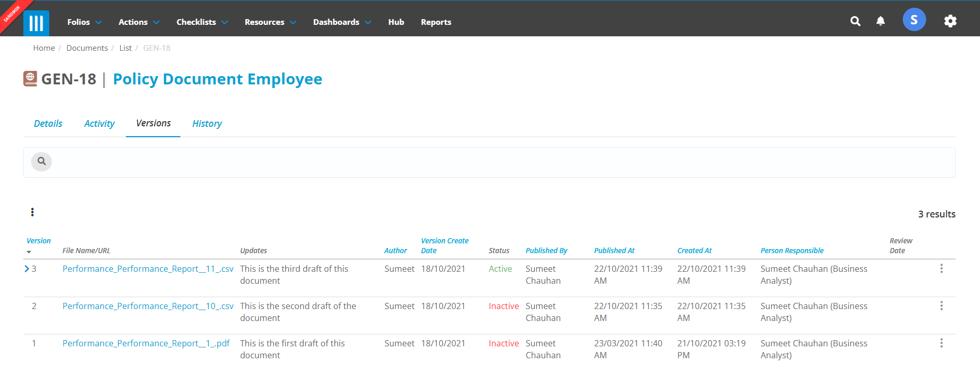Open row actions menu for version 1

[x=941, y=343]
